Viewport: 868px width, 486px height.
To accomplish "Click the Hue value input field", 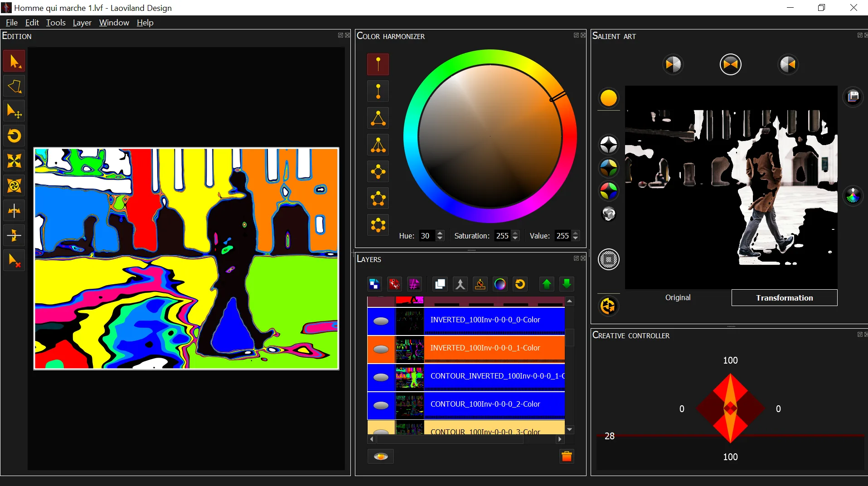I will click(x=427, y=236).
